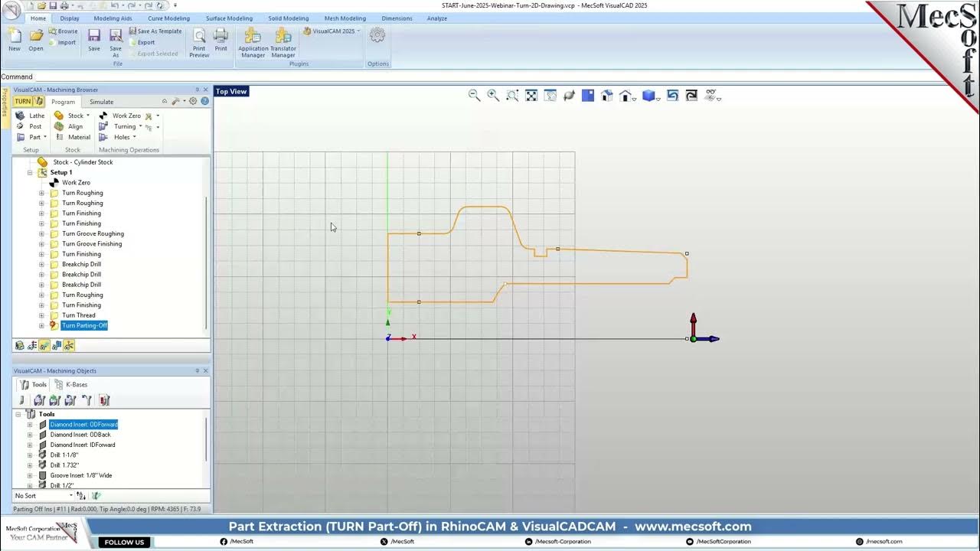Image resolution: width=980 pixels, height=551 pixels.
Task: Open the Dimensions ribbon tab
Action: tap(397, 18)
